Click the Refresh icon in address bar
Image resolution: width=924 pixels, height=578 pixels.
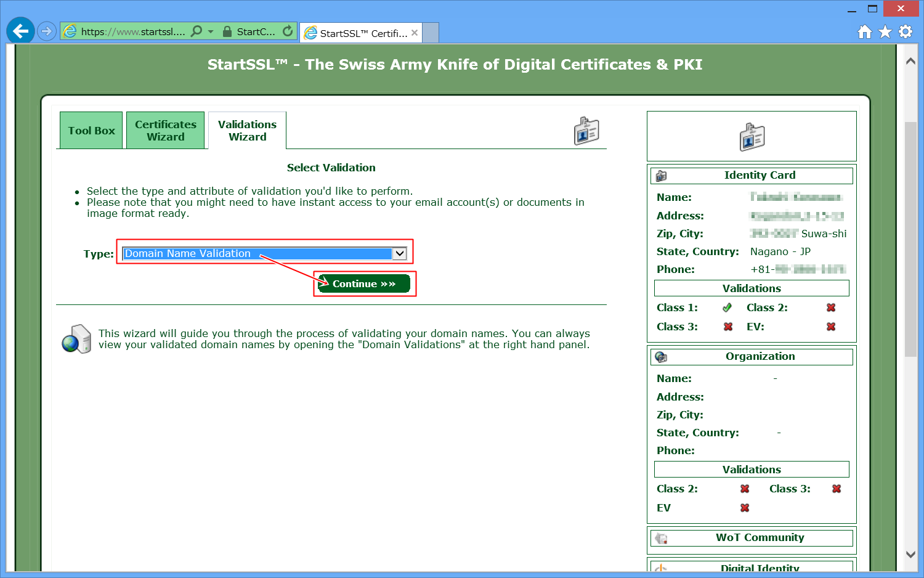coord(288,31)
